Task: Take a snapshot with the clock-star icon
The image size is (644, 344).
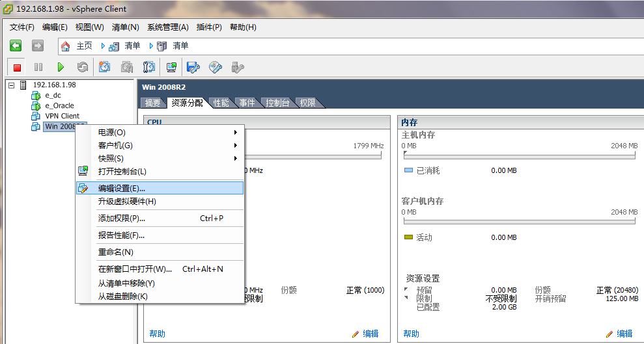Action: click(x=104, y=67)
